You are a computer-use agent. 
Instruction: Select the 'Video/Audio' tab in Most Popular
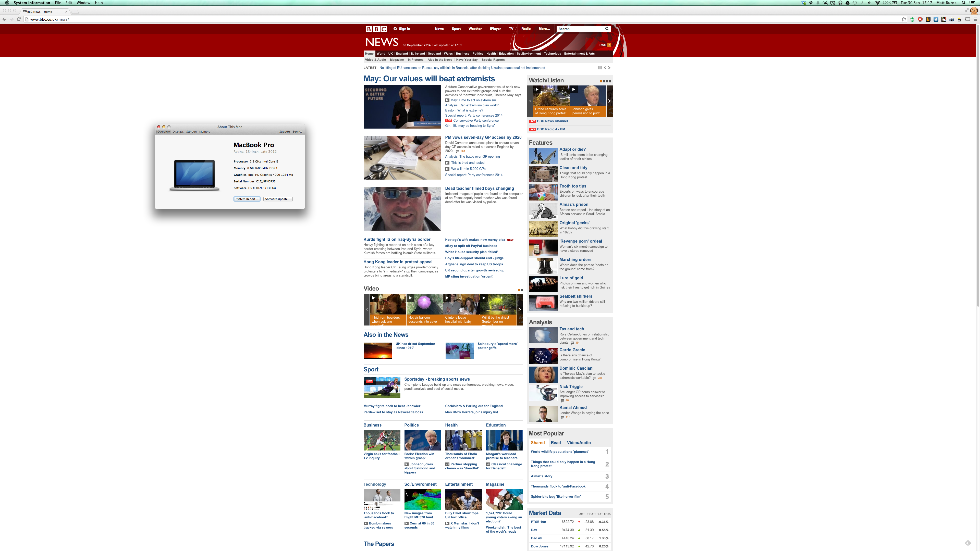579,443
